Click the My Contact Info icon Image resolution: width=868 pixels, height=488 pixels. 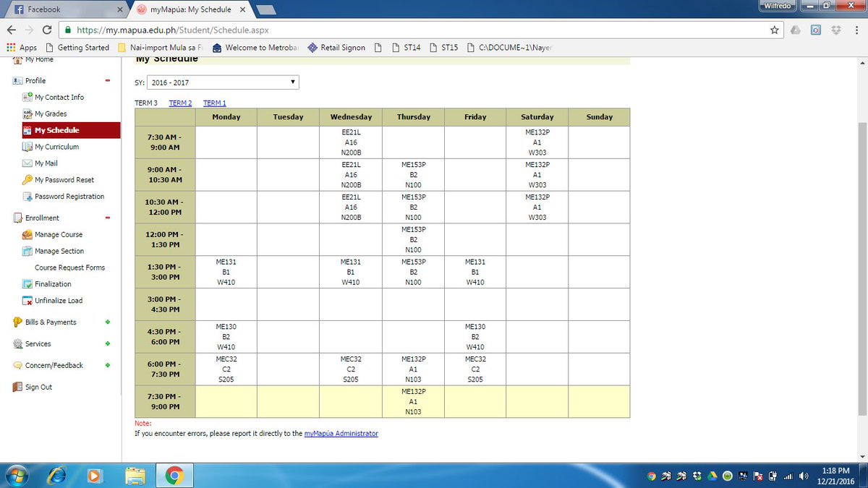pos(28,97)
